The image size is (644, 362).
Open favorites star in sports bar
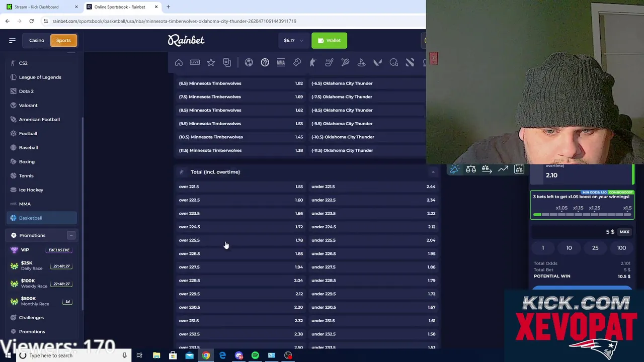pos(211,62)
